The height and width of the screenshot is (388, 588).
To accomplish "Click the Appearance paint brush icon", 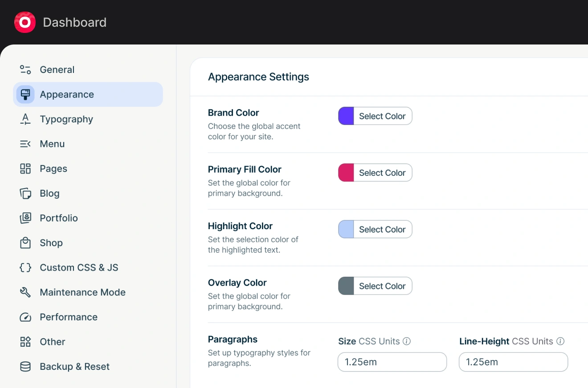I will [x=25, y=94].
